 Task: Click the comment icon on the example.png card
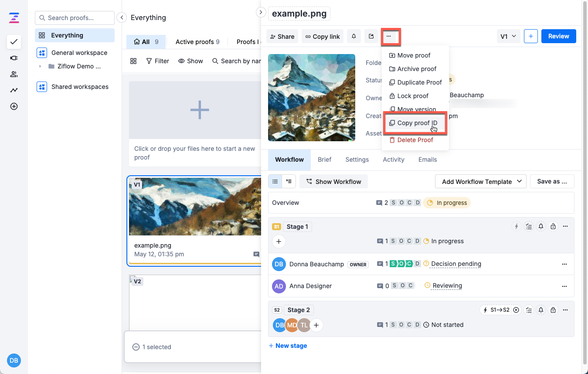[x=256, y=254]
